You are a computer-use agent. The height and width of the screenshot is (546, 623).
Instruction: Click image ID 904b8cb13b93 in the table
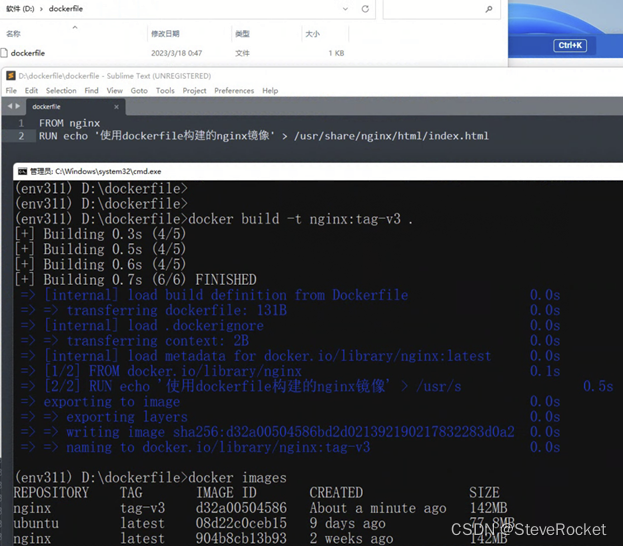pos(241,538)
